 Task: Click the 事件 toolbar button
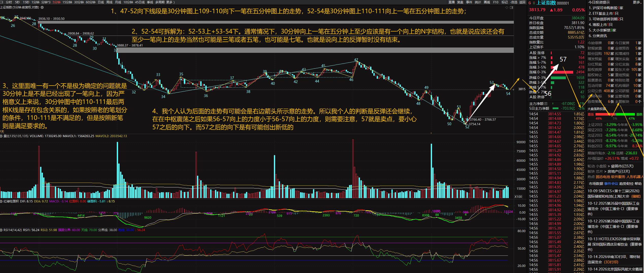point(469,2)
